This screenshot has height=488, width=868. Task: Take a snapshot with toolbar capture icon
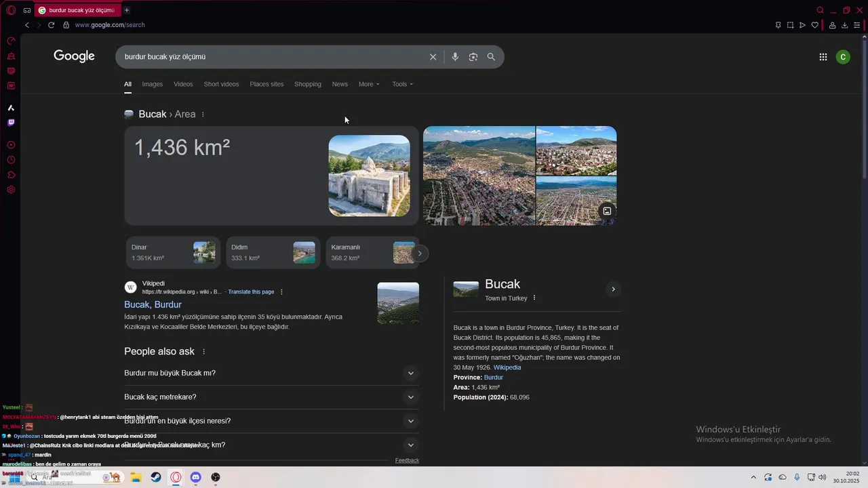point(790,25)
